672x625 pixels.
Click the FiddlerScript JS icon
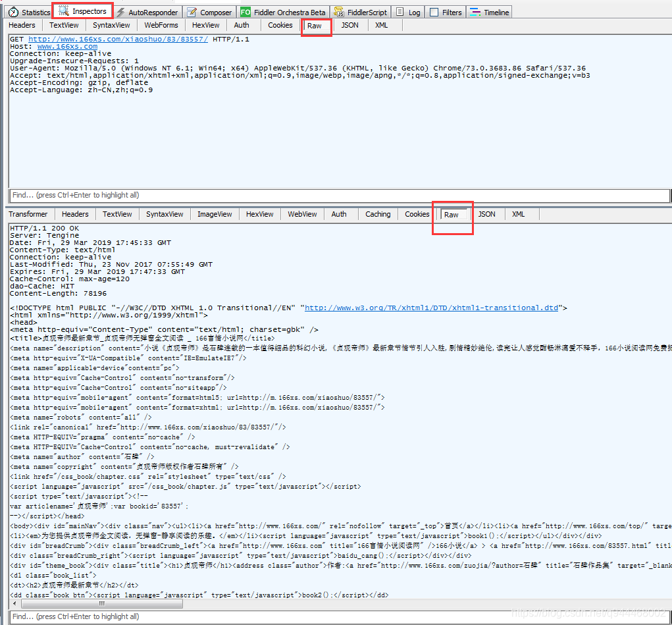coord(338,13)
